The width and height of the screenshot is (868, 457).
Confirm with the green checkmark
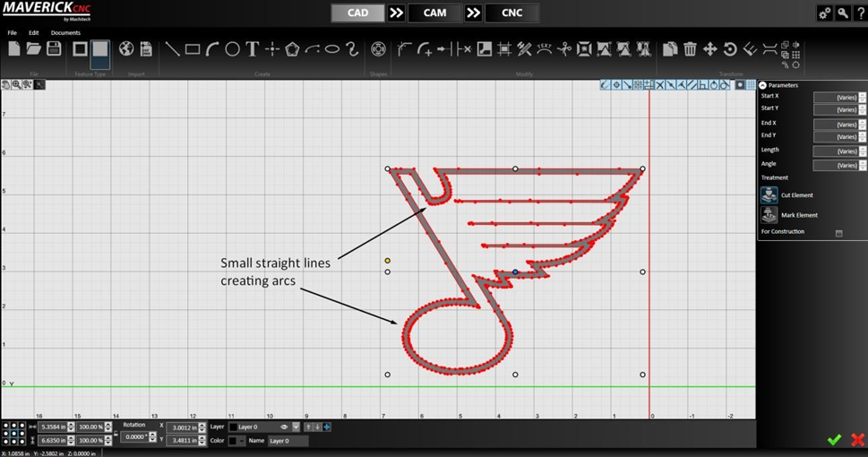834,440
